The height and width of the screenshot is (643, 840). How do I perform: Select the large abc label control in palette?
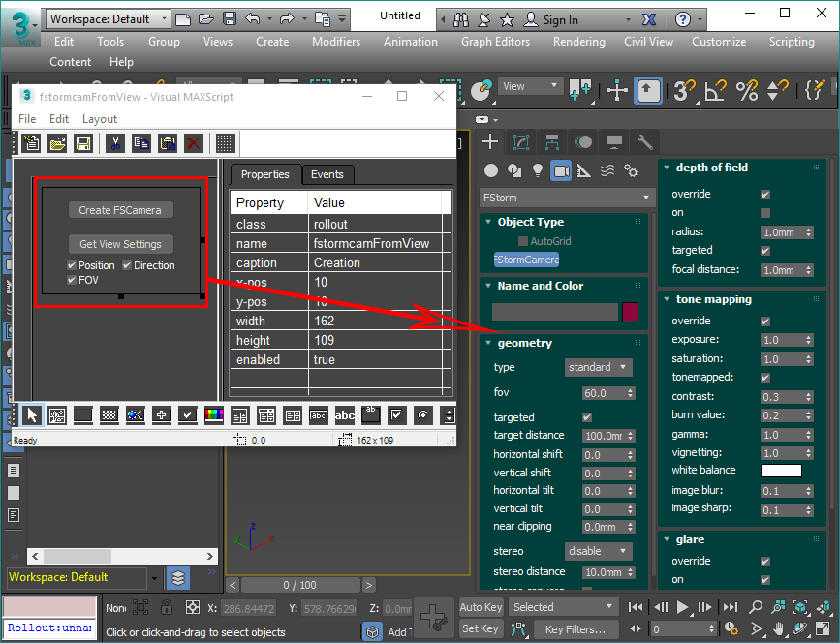[x=345, y=414]
